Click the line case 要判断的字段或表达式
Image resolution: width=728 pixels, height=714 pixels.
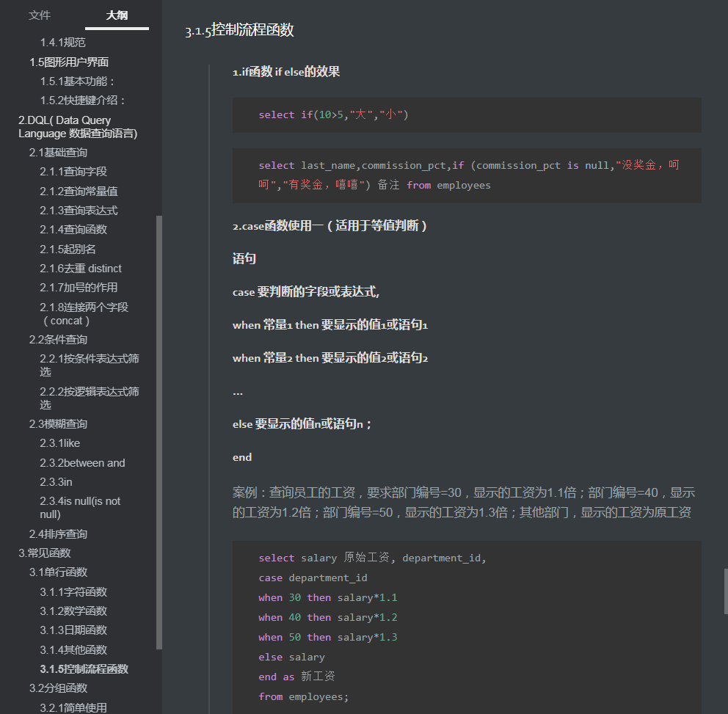306,291
